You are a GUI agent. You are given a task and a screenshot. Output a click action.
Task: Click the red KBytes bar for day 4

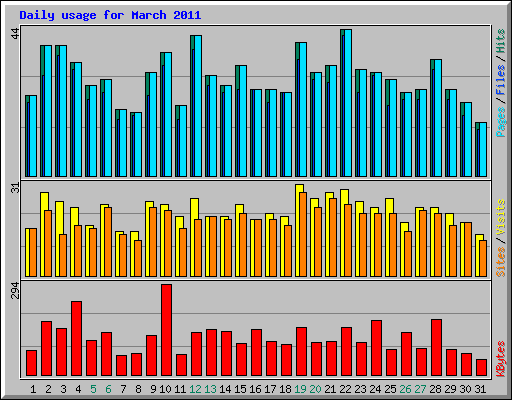click(x=76, y=339)
